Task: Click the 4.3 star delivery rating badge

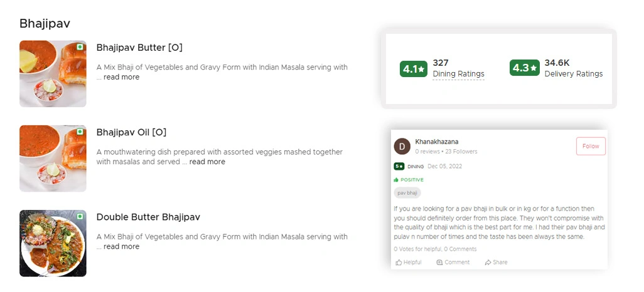Action: [525, 68]
